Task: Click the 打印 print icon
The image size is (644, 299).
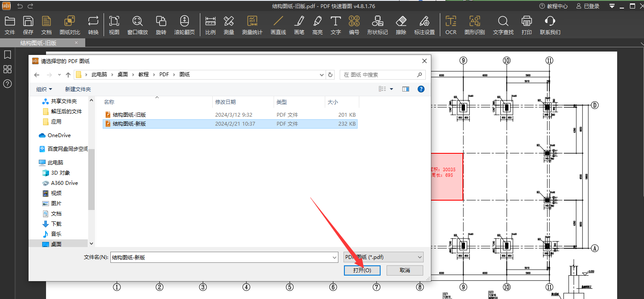Action: click(526, 25)
